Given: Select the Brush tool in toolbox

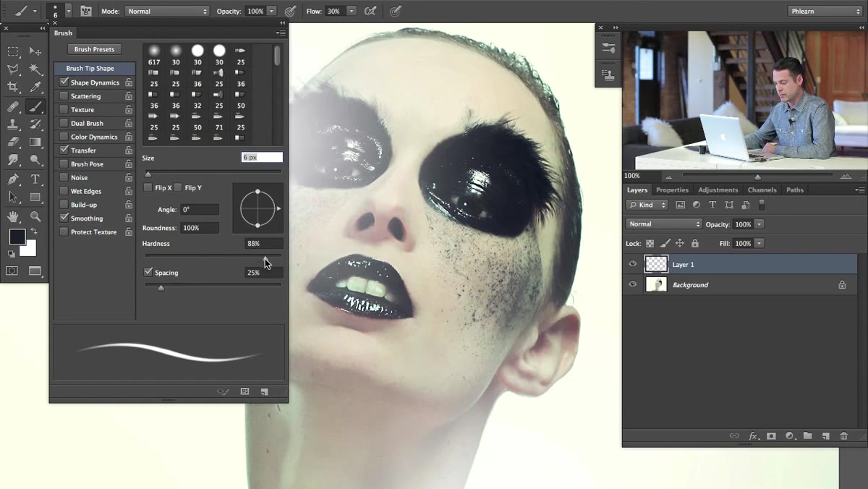Looking at the screenshot, I should 35,106.
